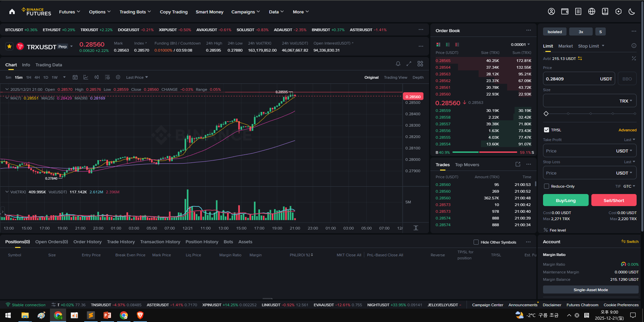Switch to Depth chart
644x322 pixels.
click(x=418, y=77)
